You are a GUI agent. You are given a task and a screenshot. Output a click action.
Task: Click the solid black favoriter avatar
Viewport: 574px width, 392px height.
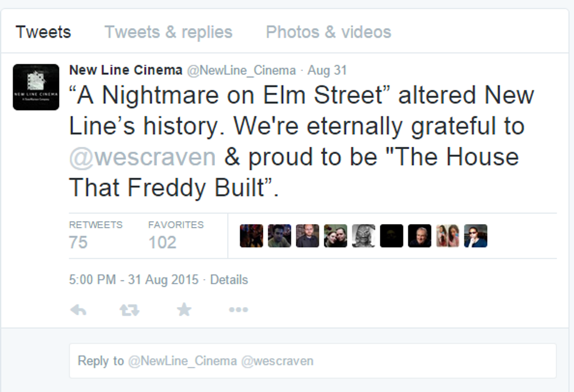pyautogui.click(x=391, y=236)
